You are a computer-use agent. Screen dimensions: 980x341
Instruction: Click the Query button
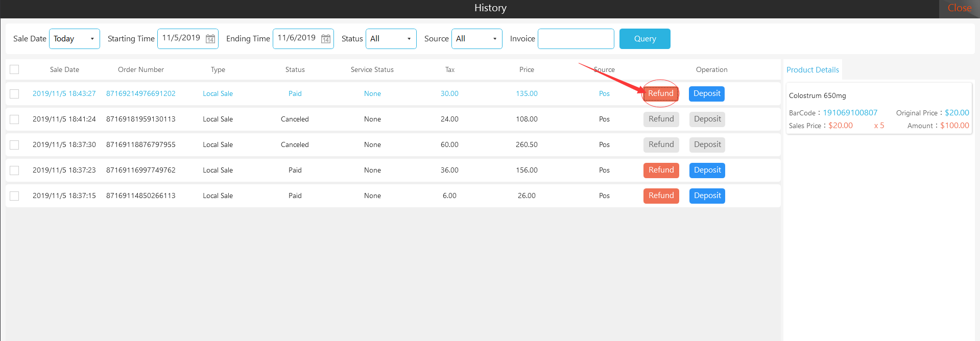tap(644, 39)
